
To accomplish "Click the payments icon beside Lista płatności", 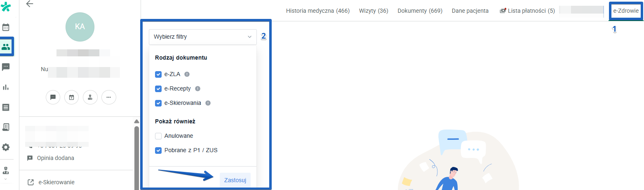I will tap(503, 11).
